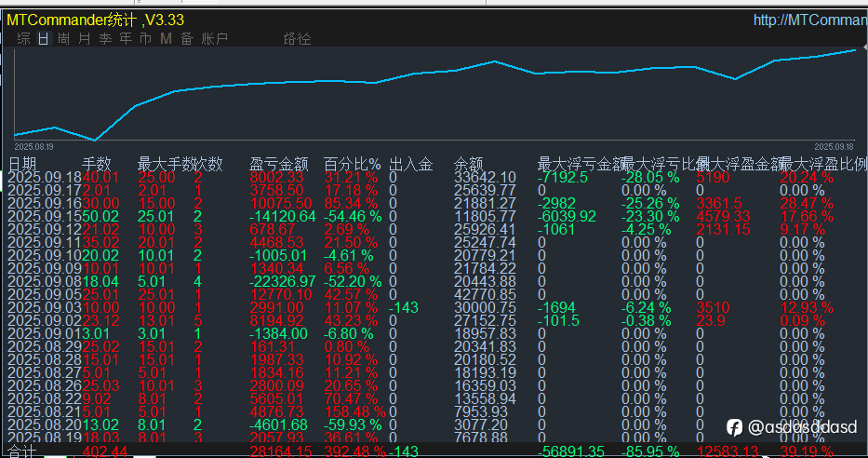
Task: Click the 余额 column header
Action: point(468,164)
